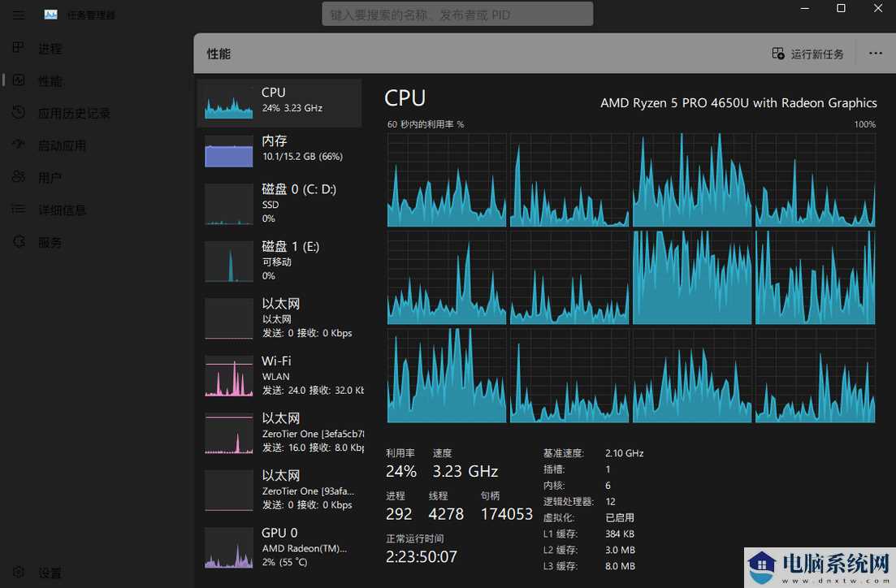The image size is (896, 588).
Task: Select 性能 in the left sidebar
Action: tap(49, 80)
